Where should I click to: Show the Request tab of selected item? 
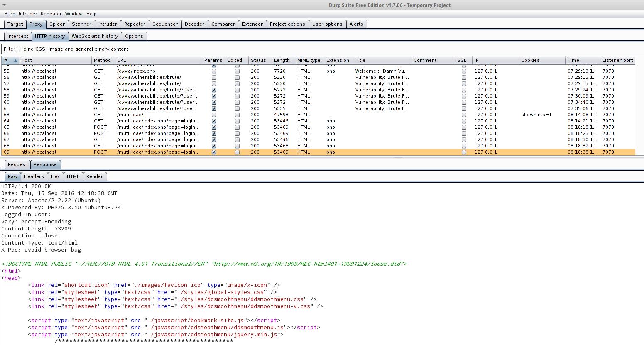(17, 164)
